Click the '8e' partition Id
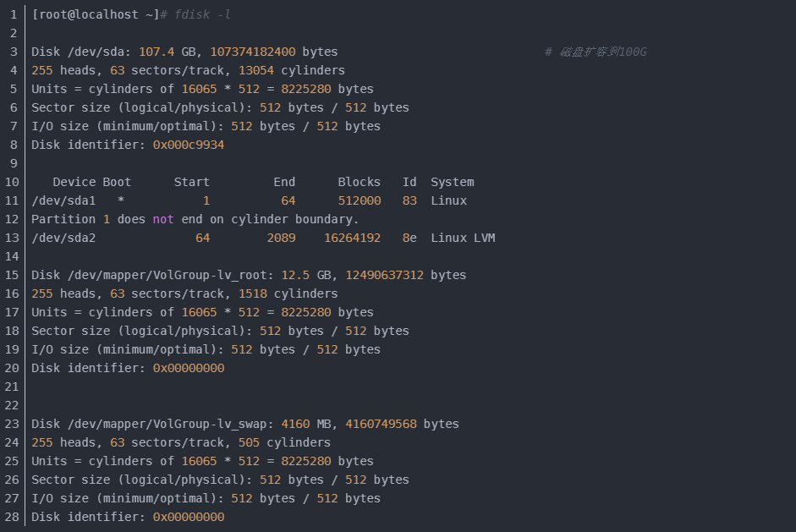This screenshot has height=532, width=796. coord(409,238)
